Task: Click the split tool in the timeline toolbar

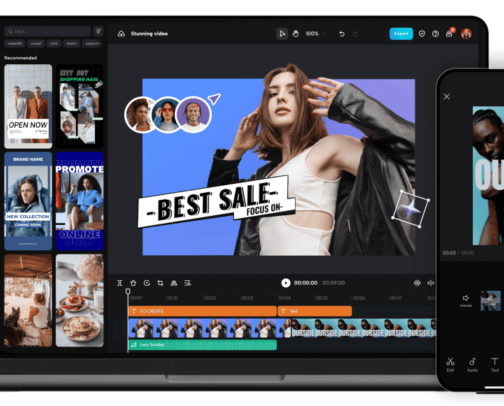Action: click(x=120, y=283)
